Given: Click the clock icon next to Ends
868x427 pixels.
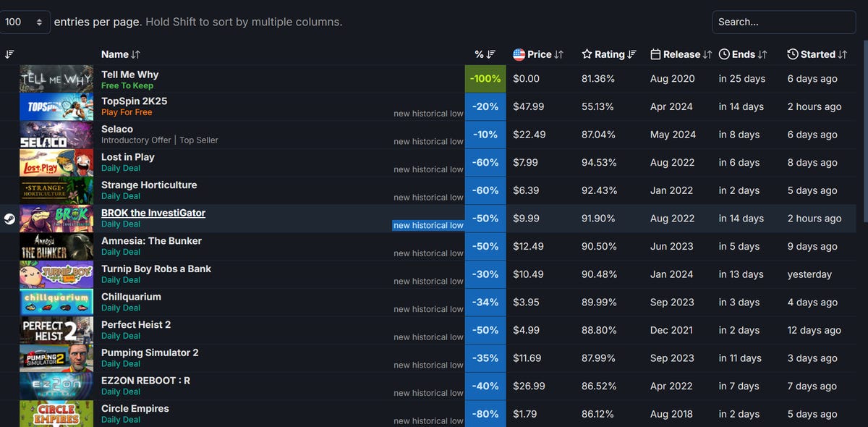Looking at the screenshot, I should [723, 54].
